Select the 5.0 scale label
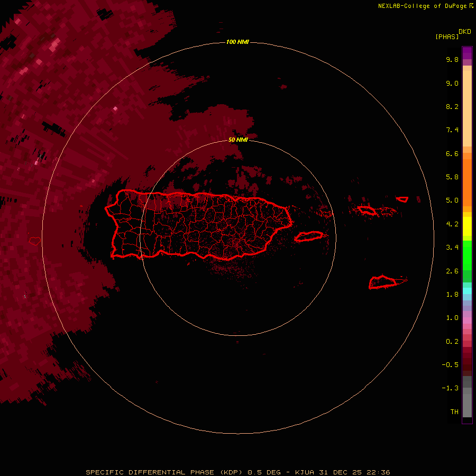This screenshot has height=476, width=476. pos(452,200)
